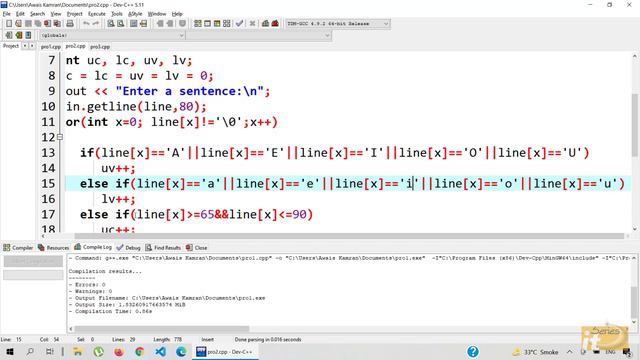Click the Find magnifier toolbar icon

(x=111, y=24)
